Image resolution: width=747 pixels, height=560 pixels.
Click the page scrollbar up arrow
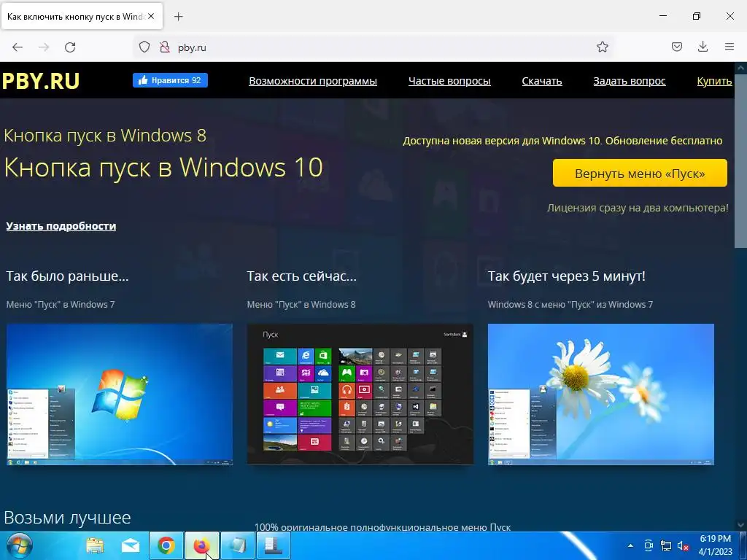click(741, 68)
